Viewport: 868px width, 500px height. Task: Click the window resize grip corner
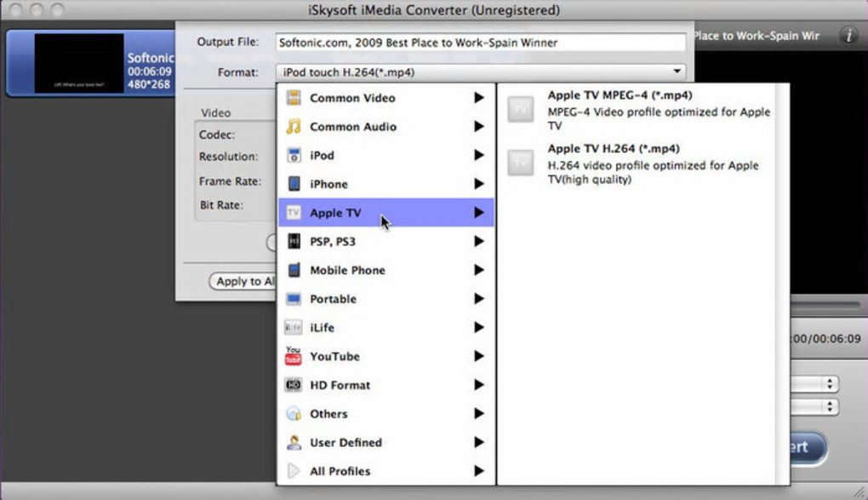point(859,491)
